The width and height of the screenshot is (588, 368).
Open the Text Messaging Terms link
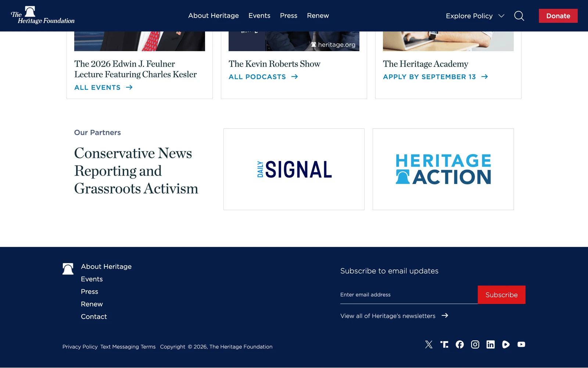point(128,347)
